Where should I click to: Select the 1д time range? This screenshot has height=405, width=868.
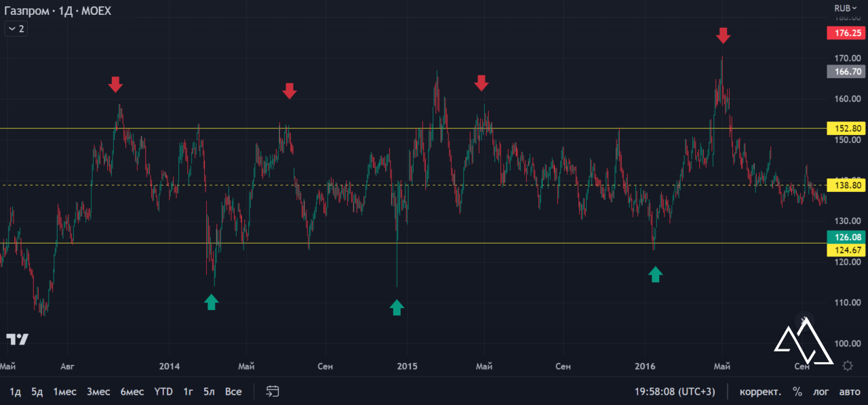pyautogui.click(x=15, y=391)
